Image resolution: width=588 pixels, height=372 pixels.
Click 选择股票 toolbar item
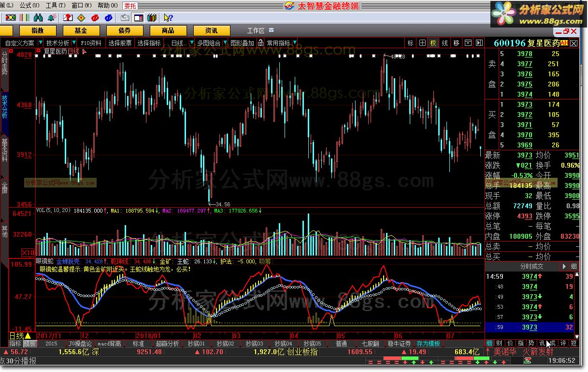coord(120,43)
